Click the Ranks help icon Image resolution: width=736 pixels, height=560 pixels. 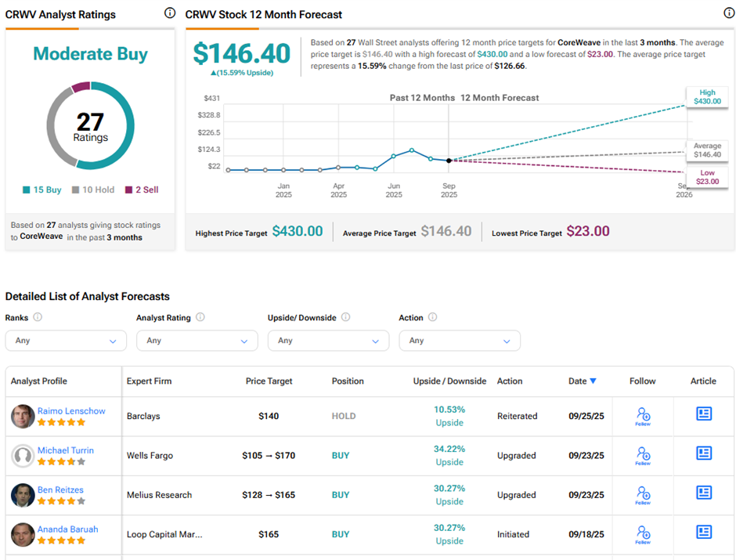coord(38,318)
